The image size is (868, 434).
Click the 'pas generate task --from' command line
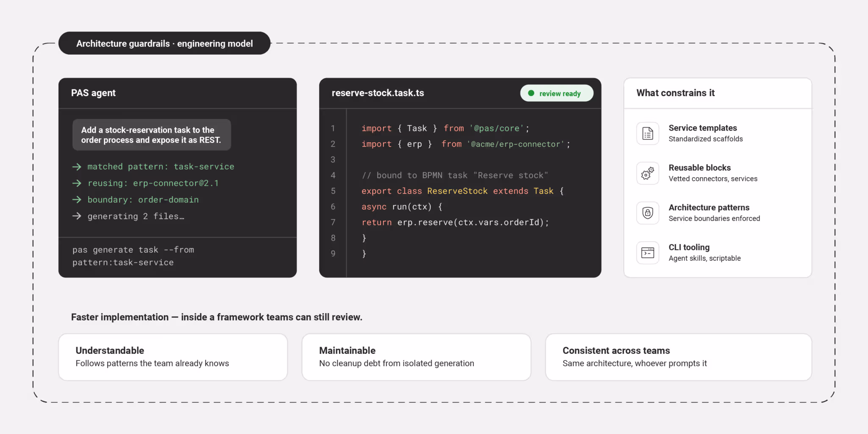(x=133, y=250)
